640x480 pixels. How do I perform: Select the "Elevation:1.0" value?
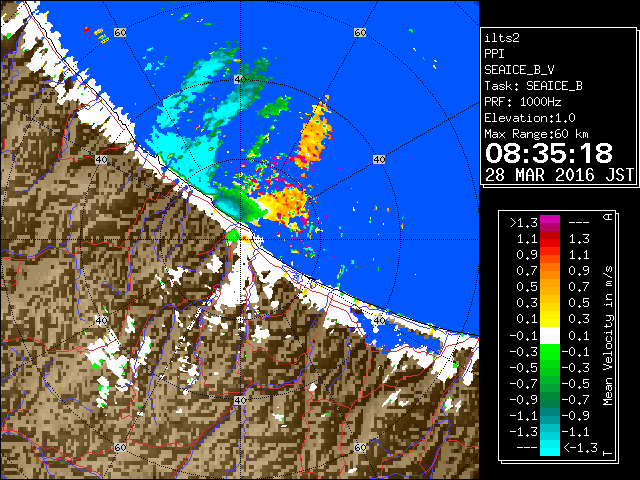click(530, 118)
